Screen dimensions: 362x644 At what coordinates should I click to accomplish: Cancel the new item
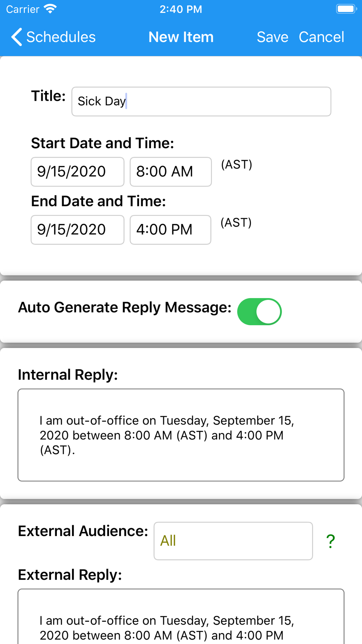click(321, 37)
